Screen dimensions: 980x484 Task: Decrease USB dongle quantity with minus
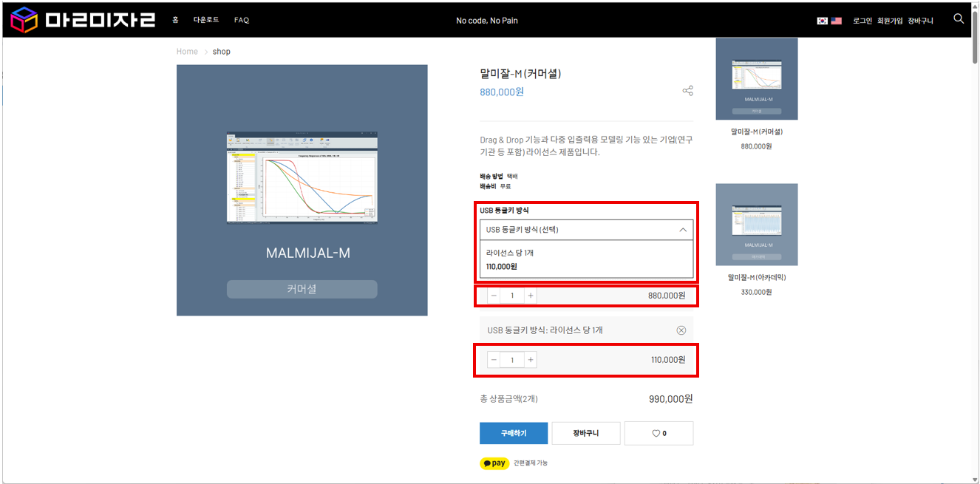click(494, 360)
